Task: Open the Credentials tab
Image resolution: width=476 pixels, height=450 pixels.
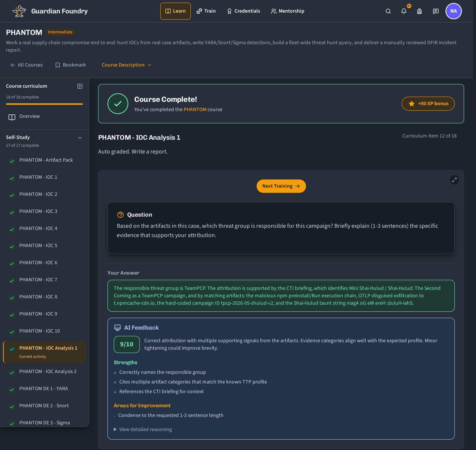Action: pyautogui.click(x=243, y=11)
